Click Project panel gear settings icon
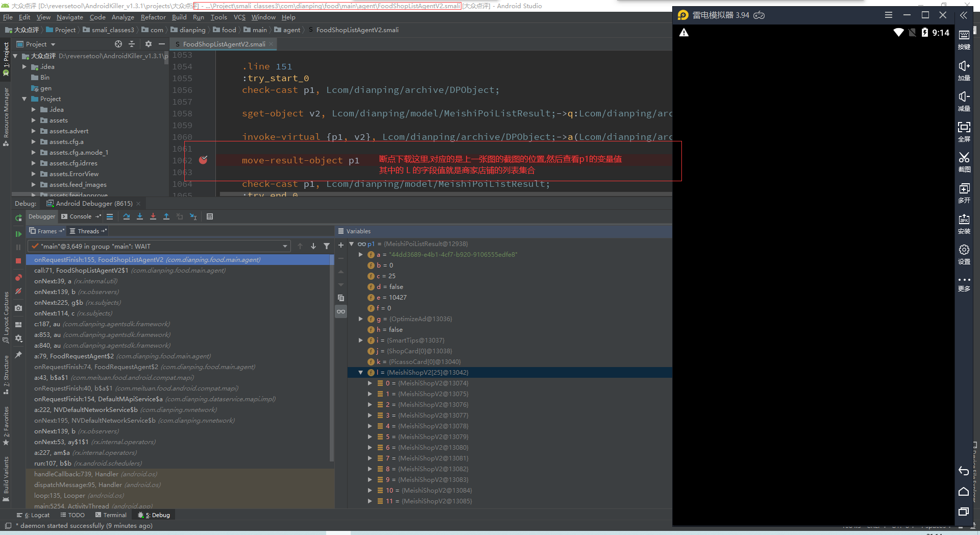 [x=149, y=44]
